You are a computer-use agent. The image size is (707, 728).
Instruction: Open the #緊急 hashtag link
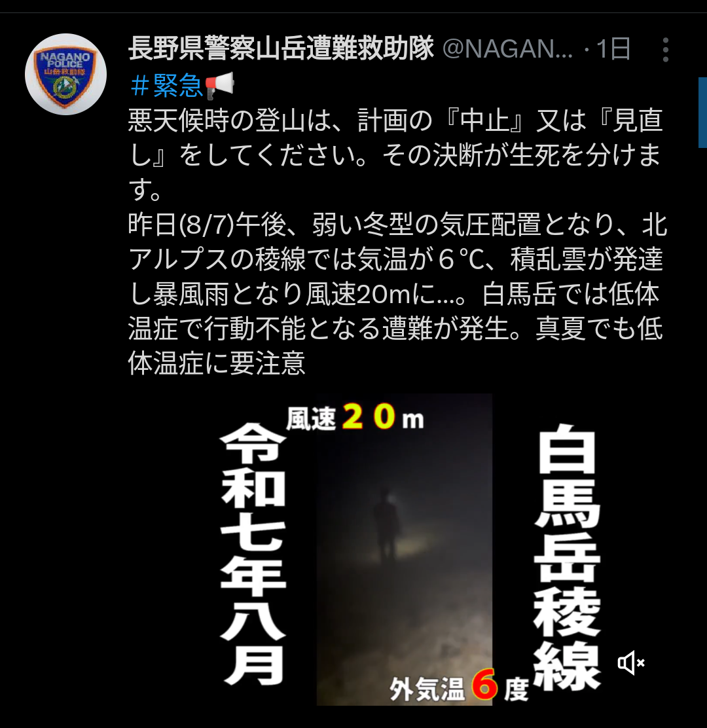(x=166, y=86)
